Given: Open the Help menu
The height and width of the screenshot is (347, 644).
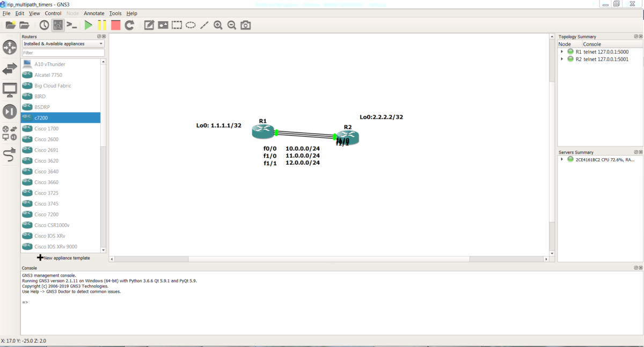Looking at the screenshot, I should point(131,13).
